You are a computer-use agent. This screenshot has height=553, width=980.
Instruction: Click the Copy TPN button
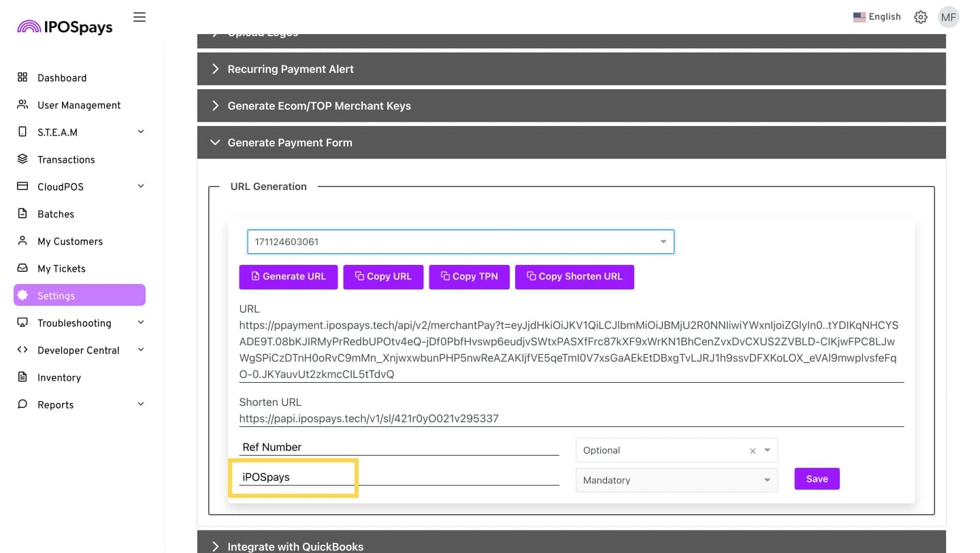(469, 276)
